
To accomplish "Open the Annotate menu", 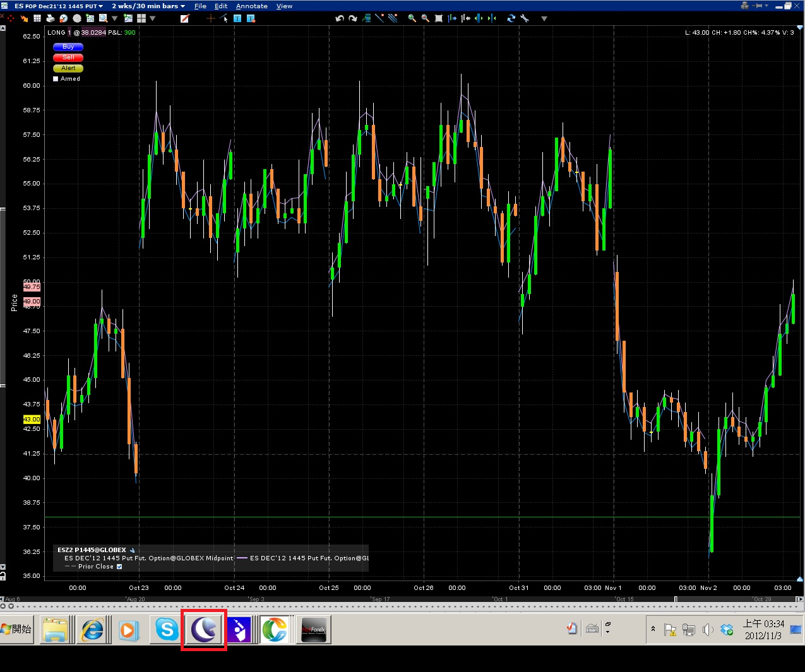I will point(251,6).
